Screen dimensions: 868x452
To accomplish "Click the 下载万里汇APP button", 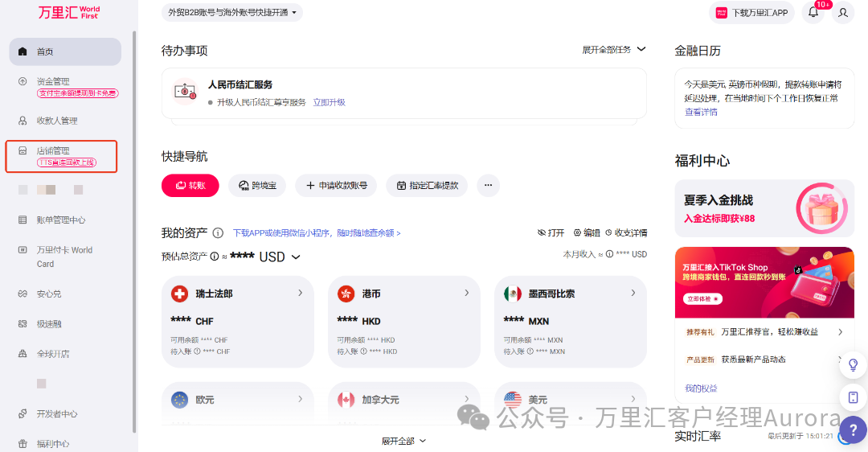I will click(x=754, y=13).
